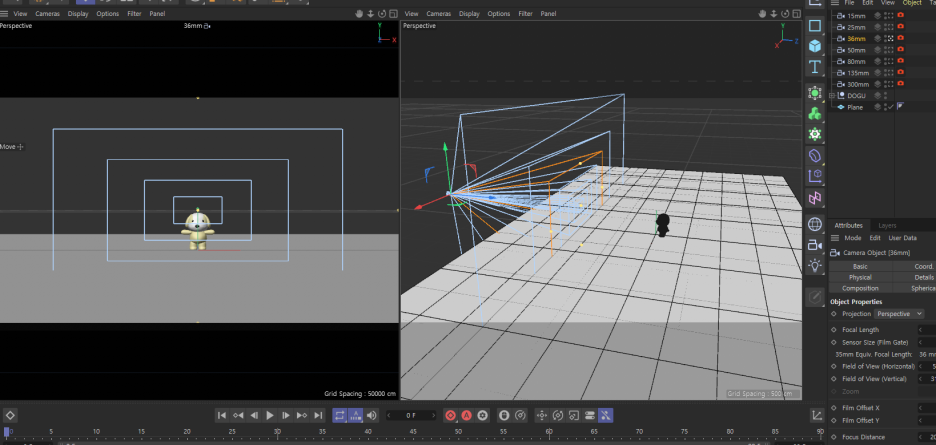Click the timeline graph icon beside the timeline
Viewport: 936px width, 445px height.
[817, 415]
